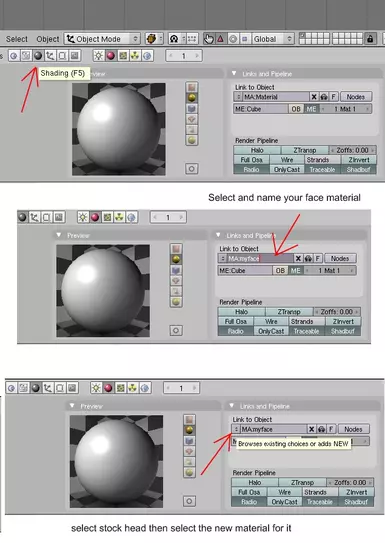
Task: Click the sphere preview render in top panel
Action: [119, 129]
